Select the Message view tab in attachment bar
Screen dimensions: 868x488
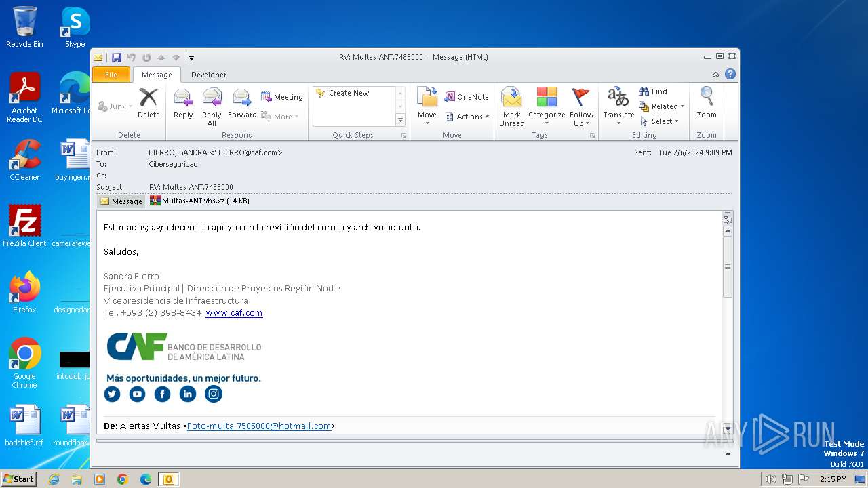pyautogui.click(x=121, y=201)
